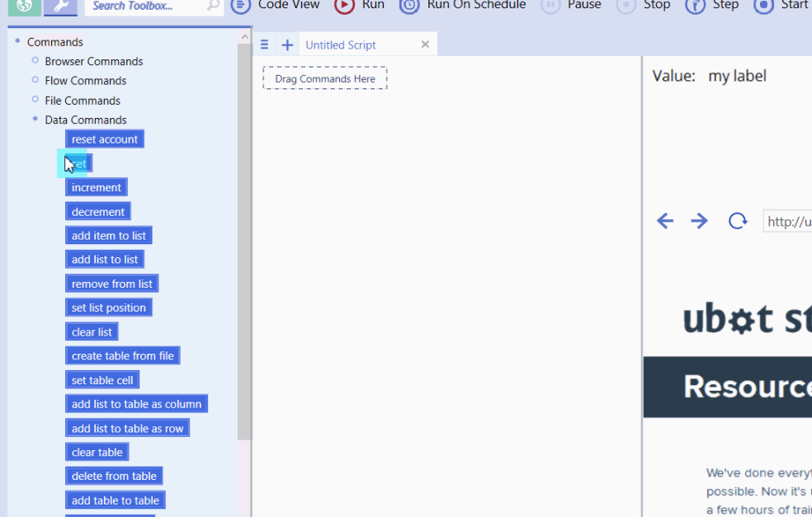Select the set command
This screenshot has height=517, width=812.
pyautogui.click(x=78, y=163)
